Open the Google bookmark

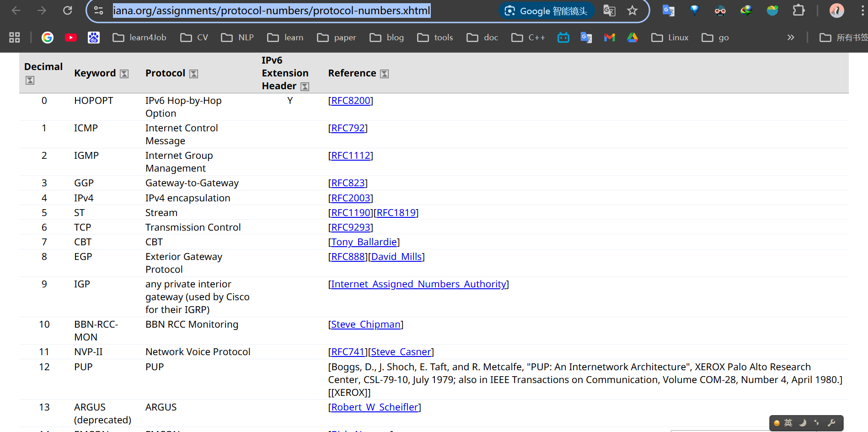click(x=48, y=38)
